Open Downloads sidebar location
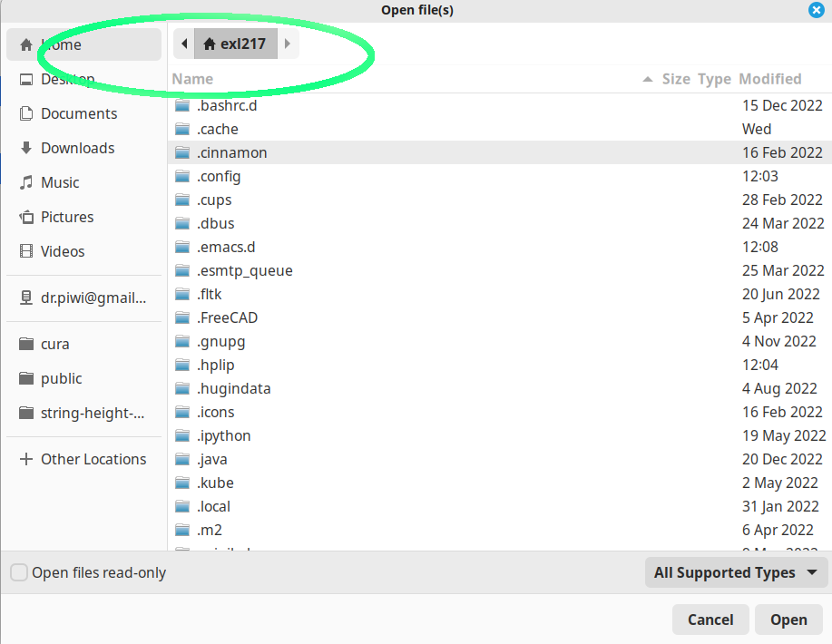 [x=83, y=148]
